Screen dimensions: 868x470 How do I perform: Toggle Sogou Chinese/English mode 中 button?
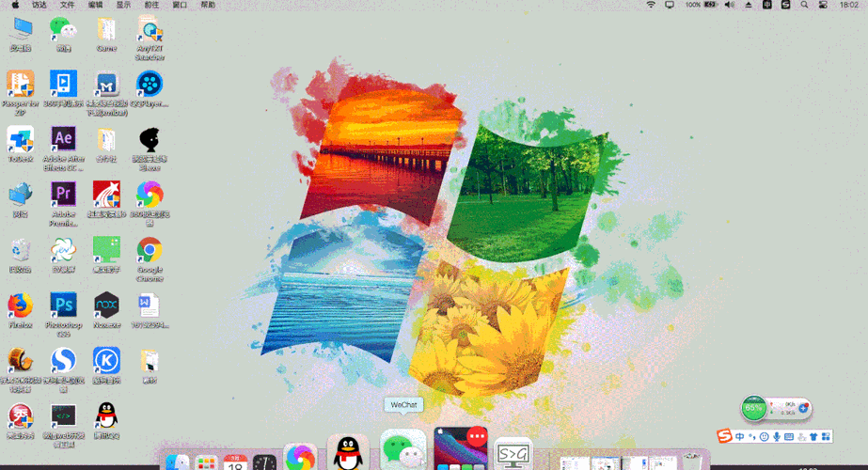(x=740, y=437)
